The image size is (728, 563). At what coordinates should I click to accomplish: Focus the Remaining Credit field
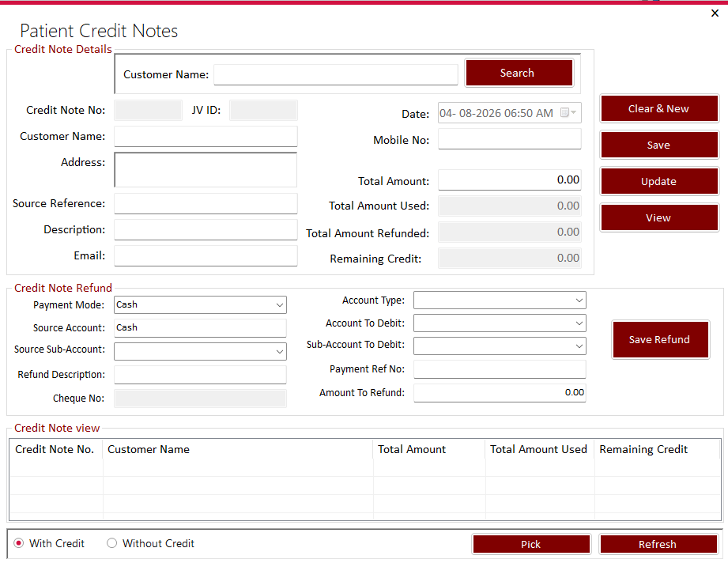[x=509, y=258]
